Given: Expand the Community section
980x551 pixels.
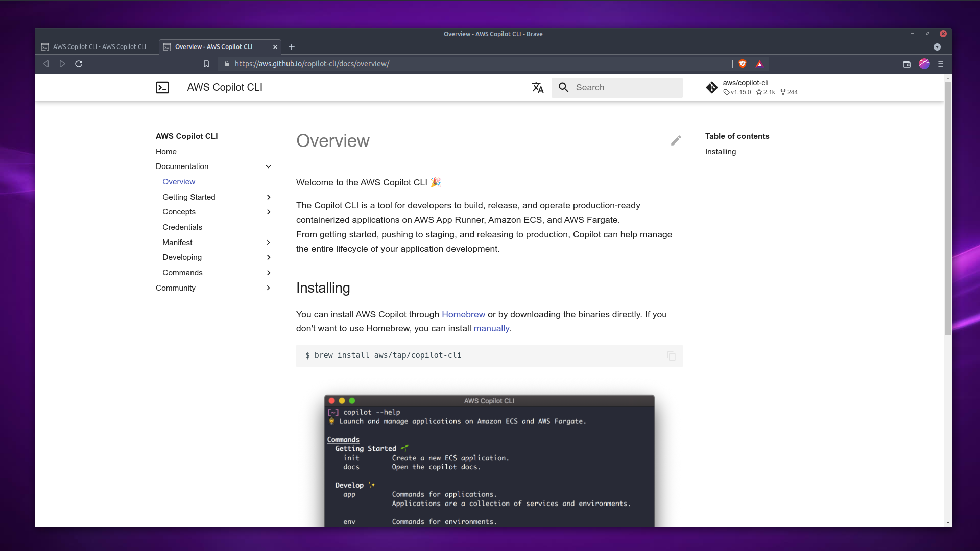Looking at the screenshot, I should point(268,288).
